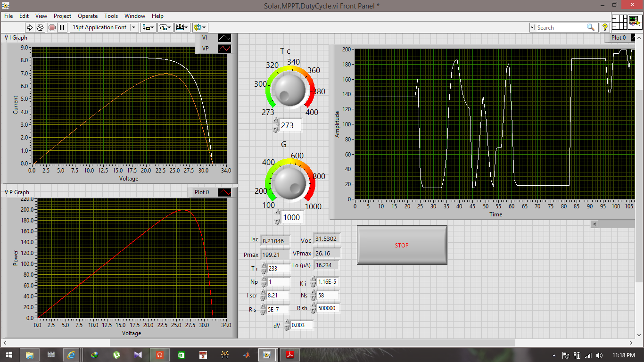
Task: Click the G irradiance knob
Action: (x=290, y=184)
